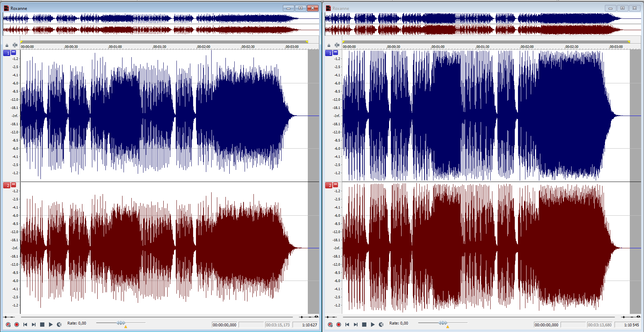Collapse channel 2 in the left window
The height and width of the screenshot is (332, 644).
pyautogui.click(x=13, y=185)
